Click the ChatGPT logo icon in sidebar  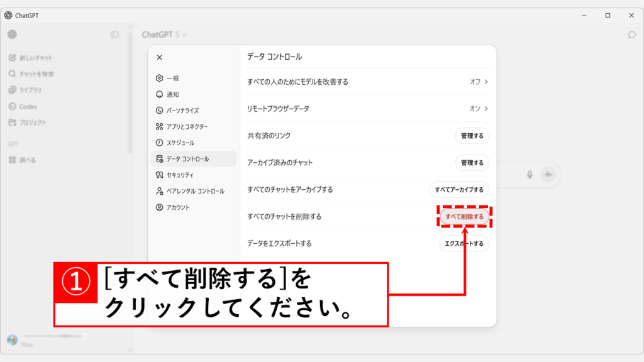[12, 35]
